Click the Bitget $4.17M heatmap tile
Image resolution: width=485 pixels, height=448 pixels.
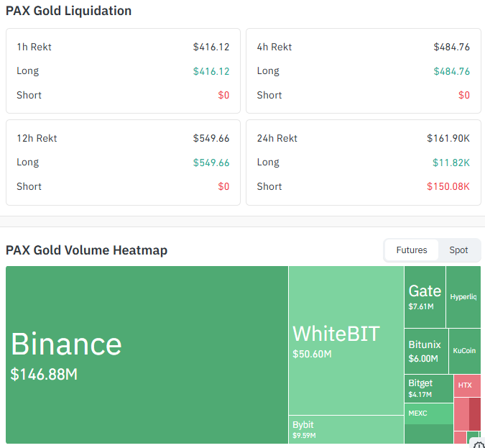pyautogui.click(x=429, y=388)
